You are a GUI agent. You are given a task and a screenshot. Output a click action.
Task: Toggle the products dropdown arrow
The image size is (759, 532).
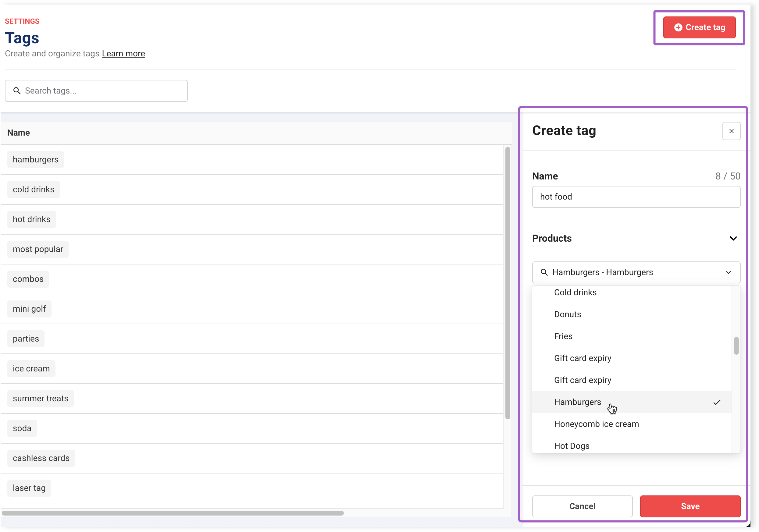coord(728,272)
